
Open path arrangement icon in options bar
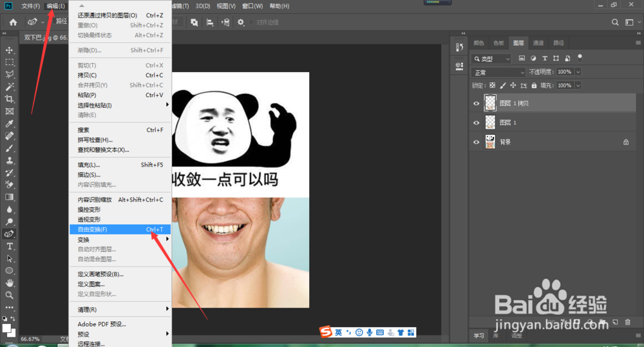pos(225,22)
